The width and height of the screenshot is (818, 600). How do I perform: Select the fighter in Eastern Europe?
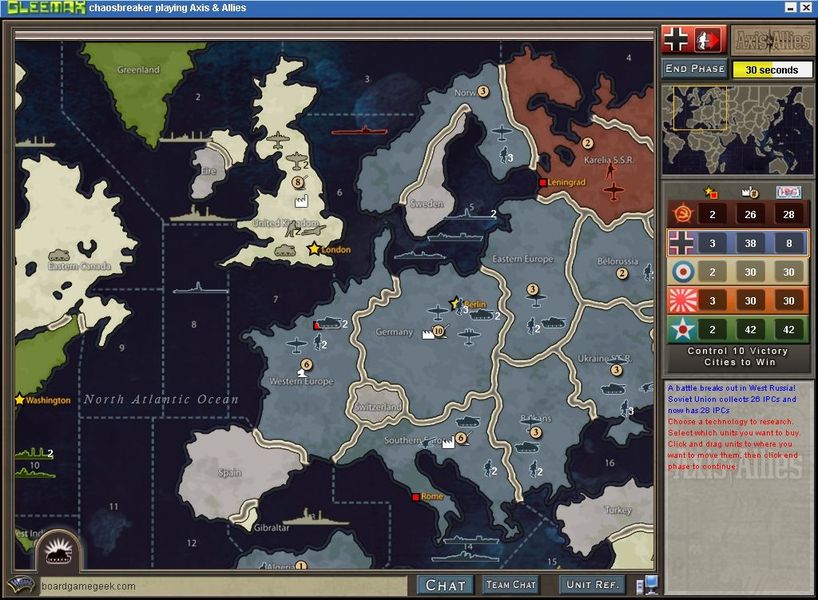(x=535, y=301)
